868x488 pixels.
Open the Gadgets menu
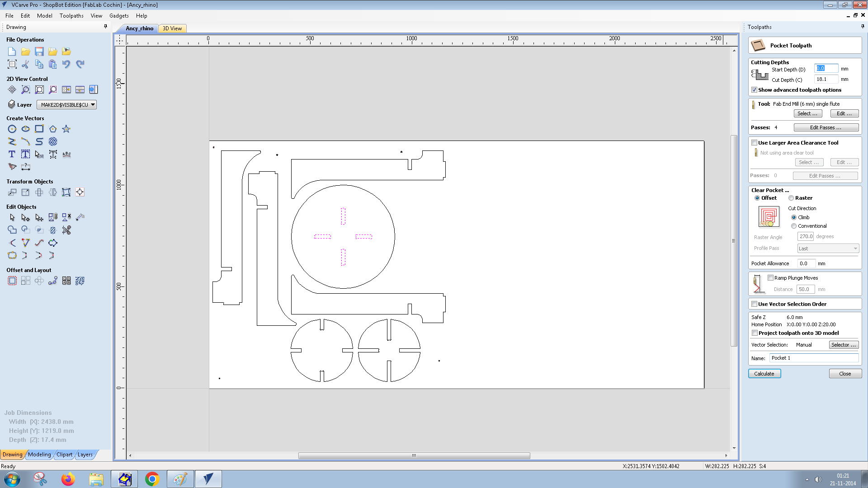(119, 16)
